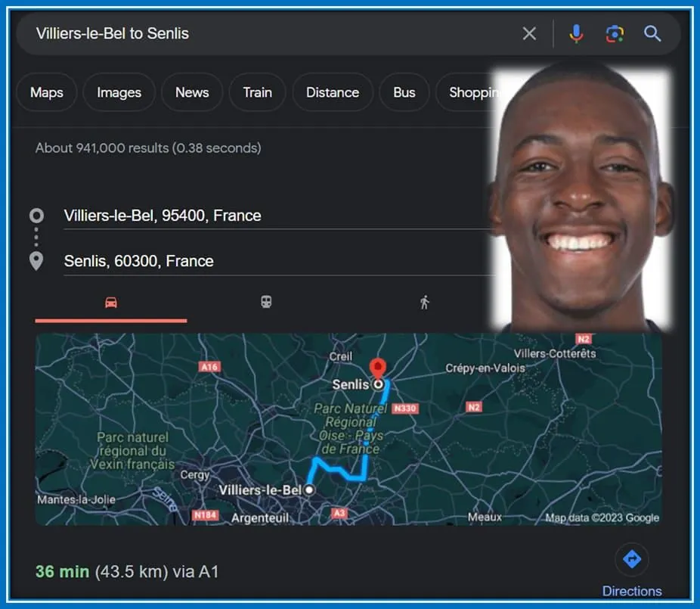Select the 36 min (43.5 km) via A1 route

click(x=127, y=572)
